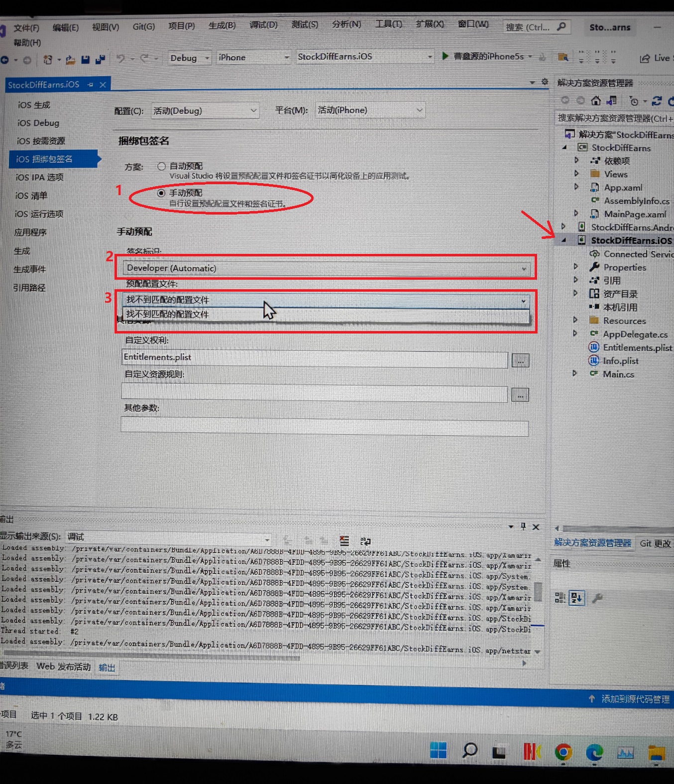The image size is (674, 784).
Task: Select the iOS 捆绑包签名 settings tab
Action: pos(54,159)
